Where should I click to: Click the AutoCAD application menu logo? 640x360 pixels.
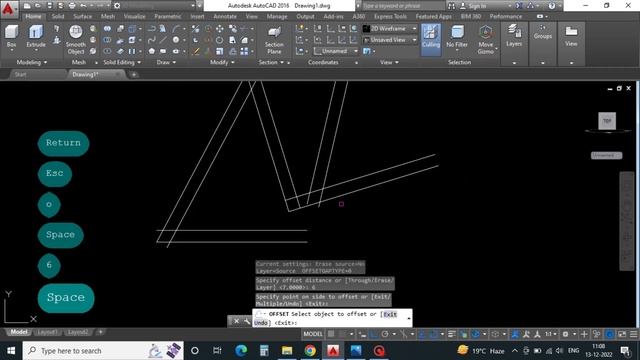click(x=8, y=8)
